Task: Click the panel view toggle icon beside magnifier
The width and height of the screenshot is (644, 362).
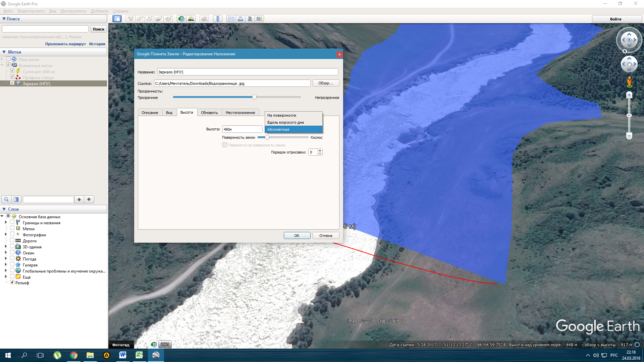Action: [x=16, y=199]
